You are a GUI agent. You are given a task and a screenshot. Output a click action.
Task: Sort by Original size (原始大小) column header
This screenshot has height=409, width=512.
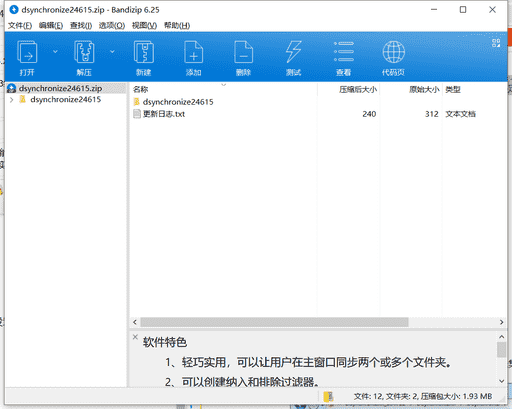424,89
